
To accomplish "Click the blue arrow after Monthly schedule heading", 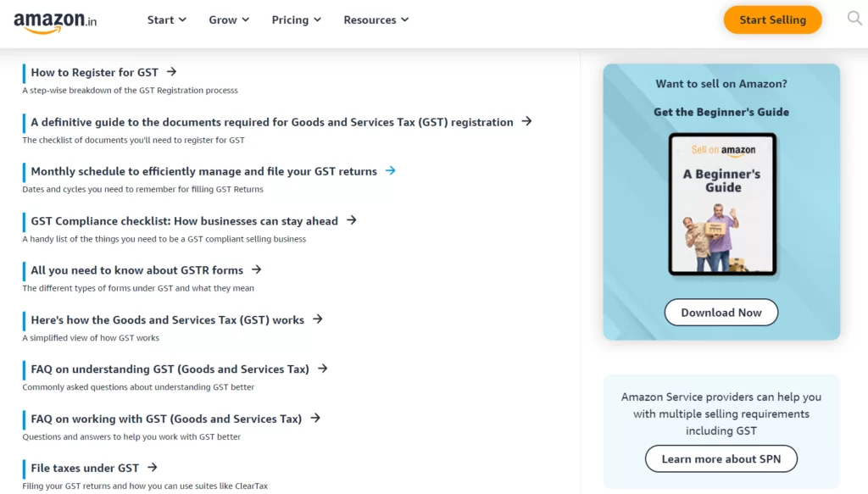I will coord(390,171).
